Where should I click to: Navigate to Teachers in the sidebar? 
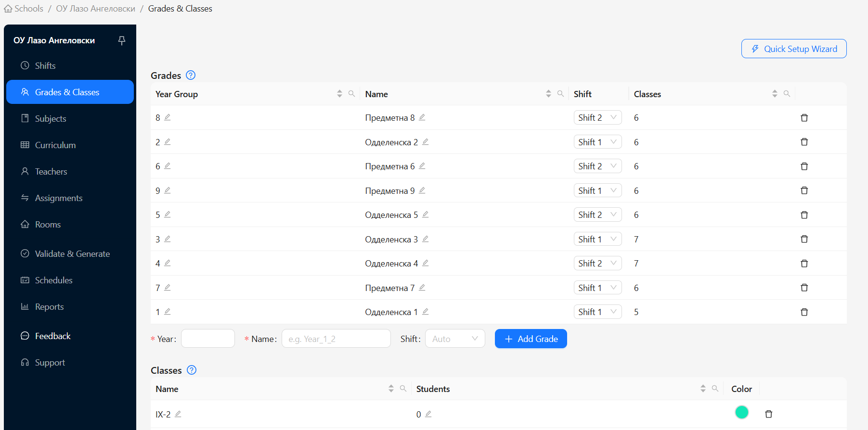70,171
